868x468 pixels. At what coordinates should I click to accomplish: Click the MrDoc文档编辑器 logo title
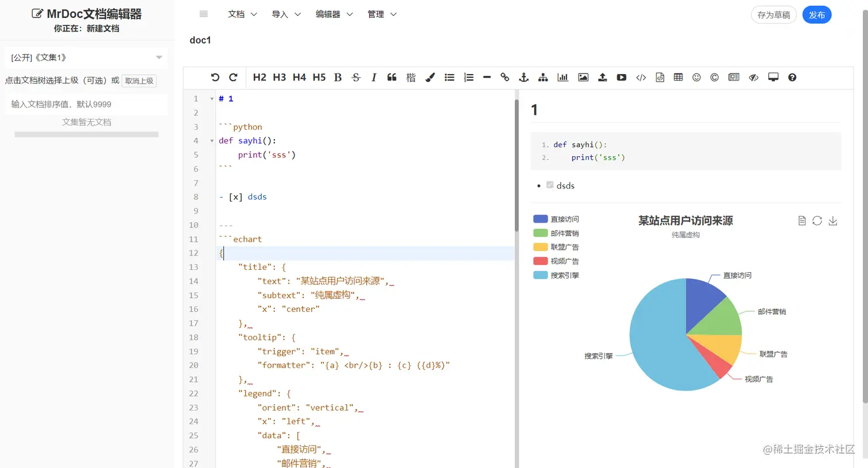coord(87,14)
